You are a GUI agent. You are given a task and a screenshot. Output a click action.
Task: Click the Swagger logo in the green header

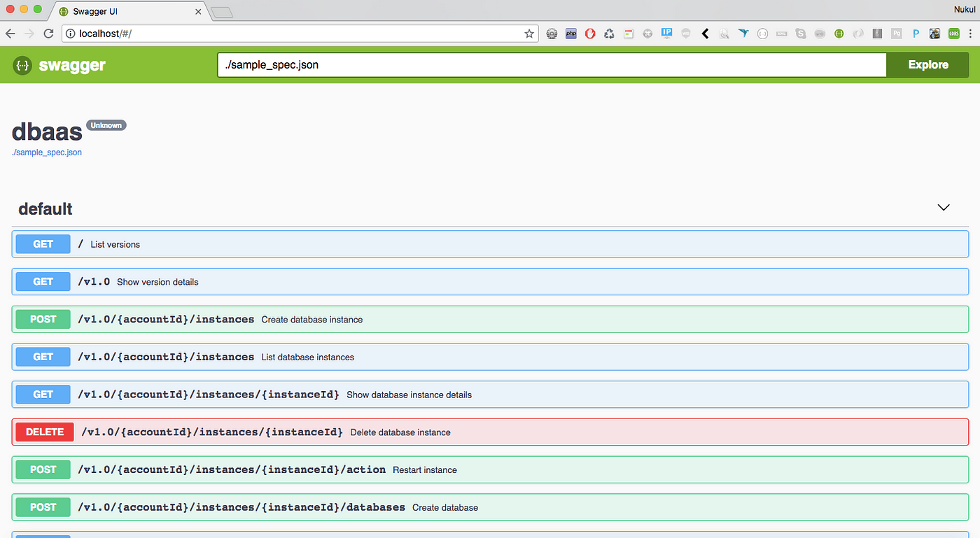tap(59, 65)
